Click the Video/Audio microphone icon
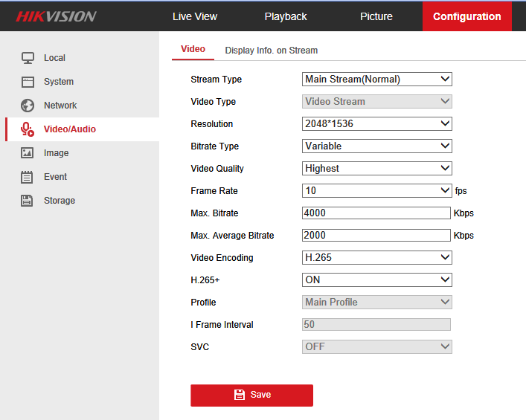526x420 pixels. [x=28, y=129]
